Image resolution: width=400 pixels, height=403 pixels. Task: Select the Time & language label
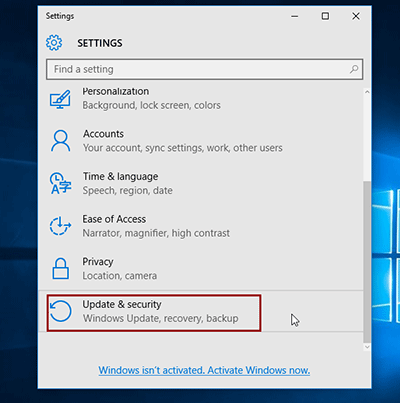(x=120, y=176)
